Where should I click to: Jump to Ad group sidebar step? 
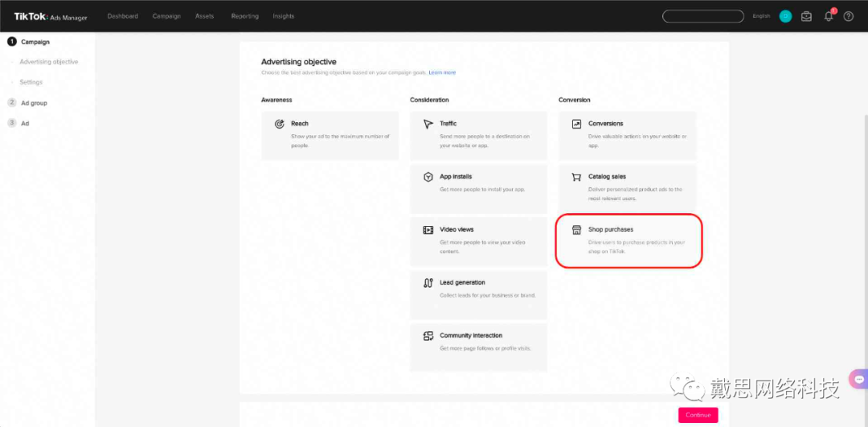[x=34, y=102]
